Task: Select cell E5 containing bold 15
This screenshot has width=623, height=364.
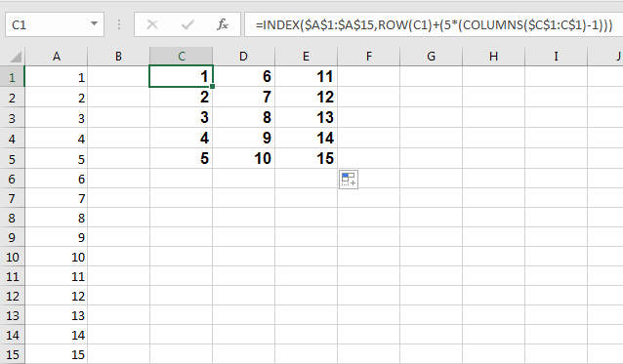Action: pyautogui.click(x=306, y=159)
